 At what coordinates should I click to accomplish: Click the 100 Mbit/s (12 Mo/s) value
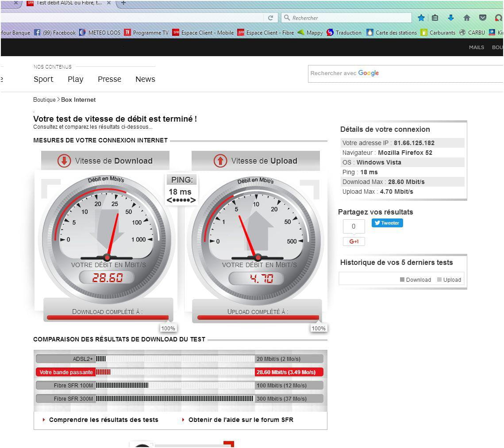point(281,385)
